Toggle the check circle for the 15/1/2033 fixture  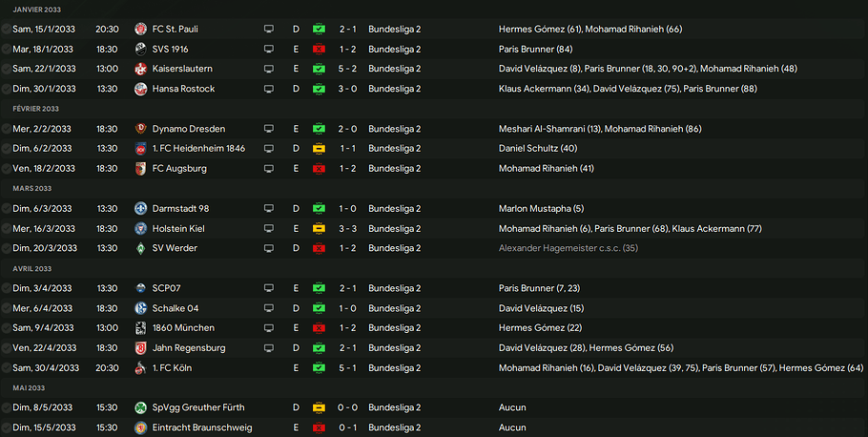[7, 30]
